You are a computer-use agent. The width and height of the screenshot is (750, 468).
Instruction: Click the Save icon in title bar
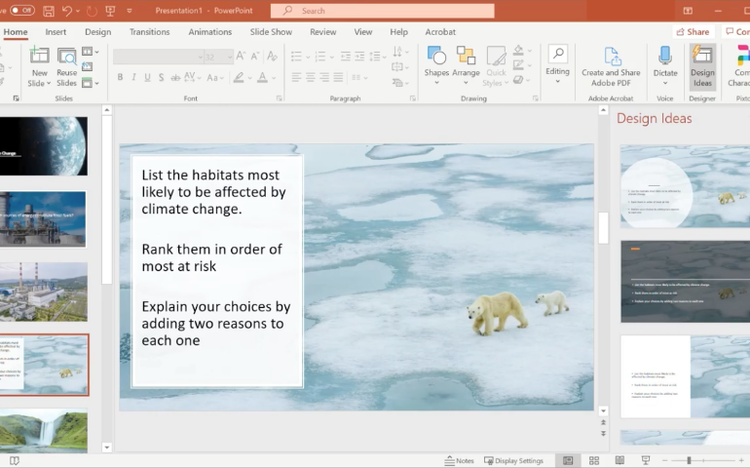[x=46, y=11]
